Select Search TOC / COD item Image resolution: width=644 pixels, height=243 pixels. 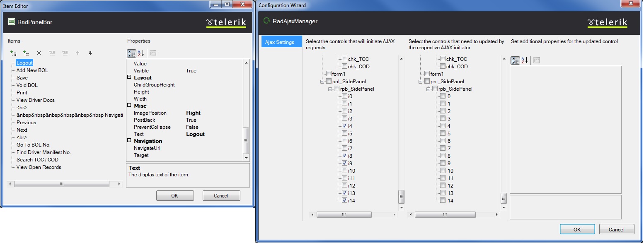pyautogui.click(x=37, y=160)
